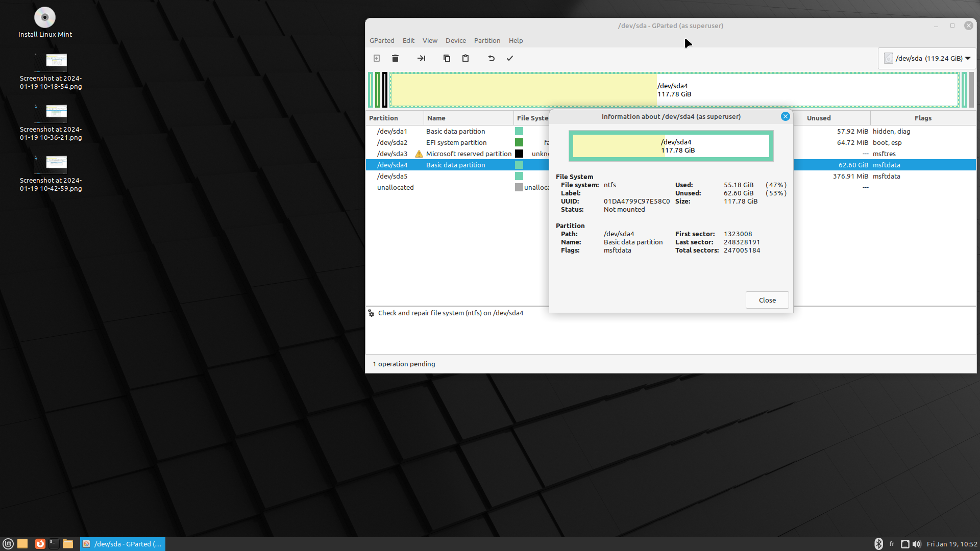The height and width of the screenshot is (551, 980).
Task: Click the Copy partition toolbar icon
Action: click(x=447, y=58)
